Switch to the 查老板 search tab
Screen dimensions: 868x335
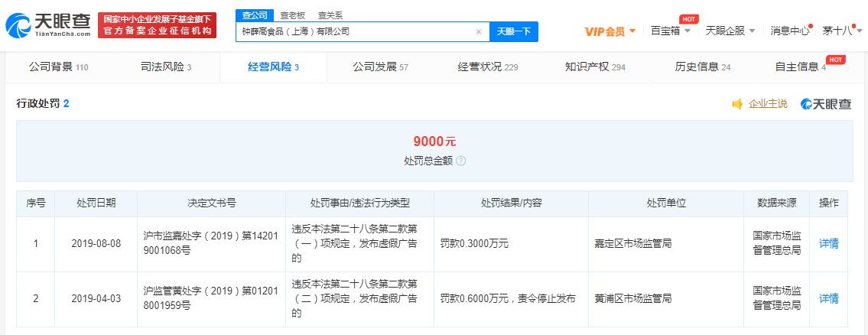pos(291,15)
